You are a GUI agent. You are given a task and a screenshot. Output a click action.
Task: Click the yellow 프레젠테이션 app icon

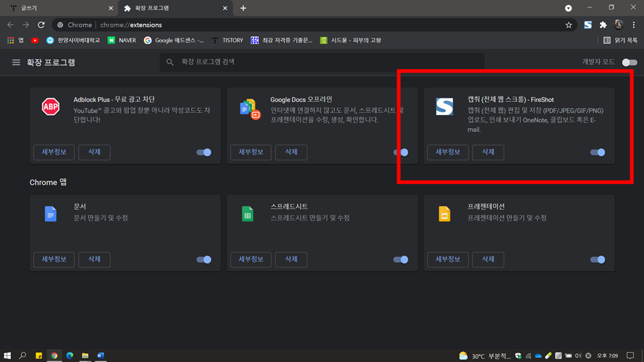point(445,214)
